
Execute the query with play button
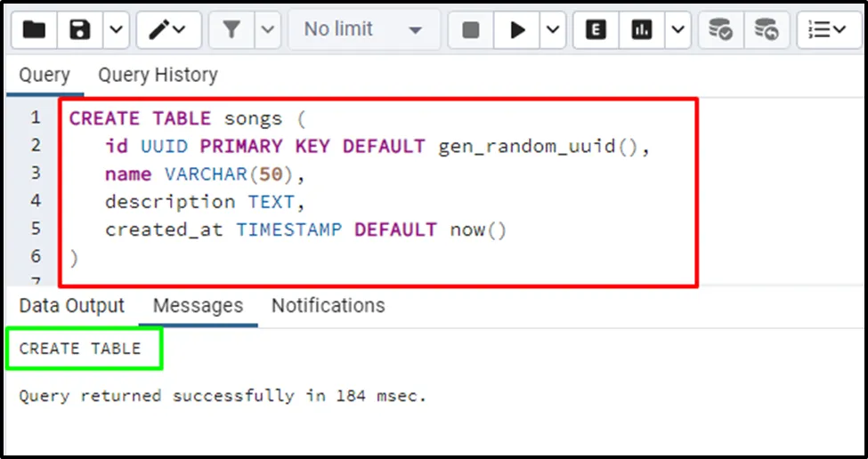[517, 30]
